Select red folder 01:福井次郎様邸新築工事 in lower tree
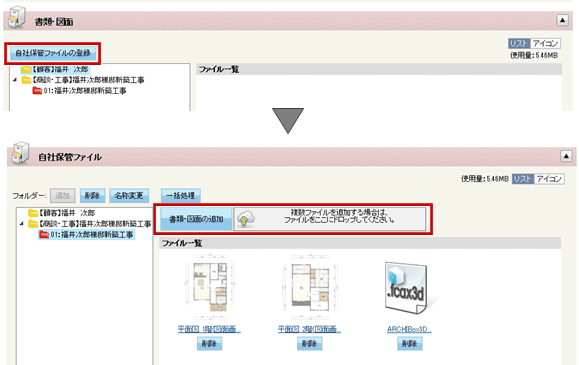The width and height of the screenshot is (579, 365). pyautogui.click(x=87, y=235)
